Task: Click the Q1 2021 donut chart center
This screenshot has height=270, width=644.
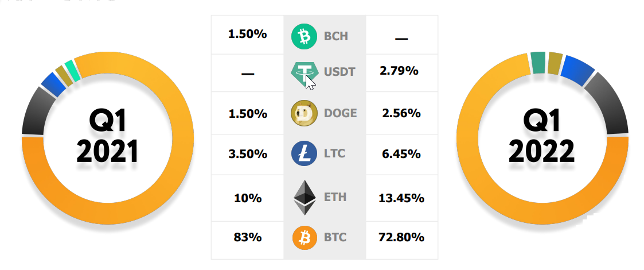Action: (x=108, y=138)
